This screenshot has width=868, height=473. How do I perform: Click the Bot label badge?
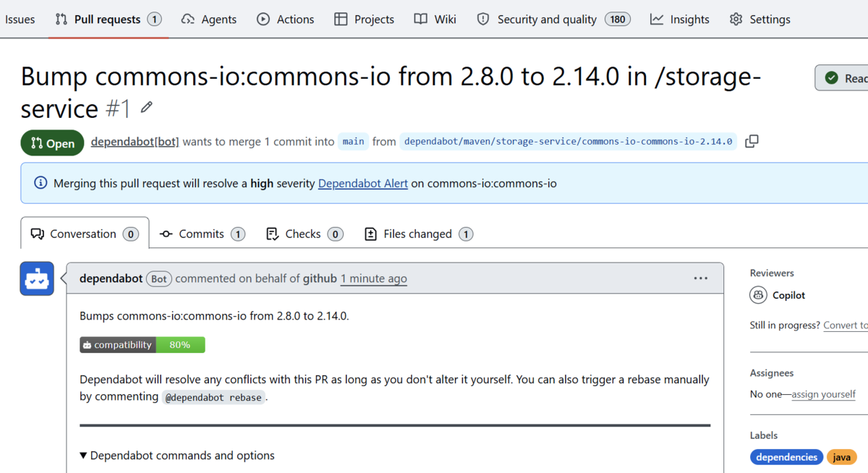coord(158,278)
